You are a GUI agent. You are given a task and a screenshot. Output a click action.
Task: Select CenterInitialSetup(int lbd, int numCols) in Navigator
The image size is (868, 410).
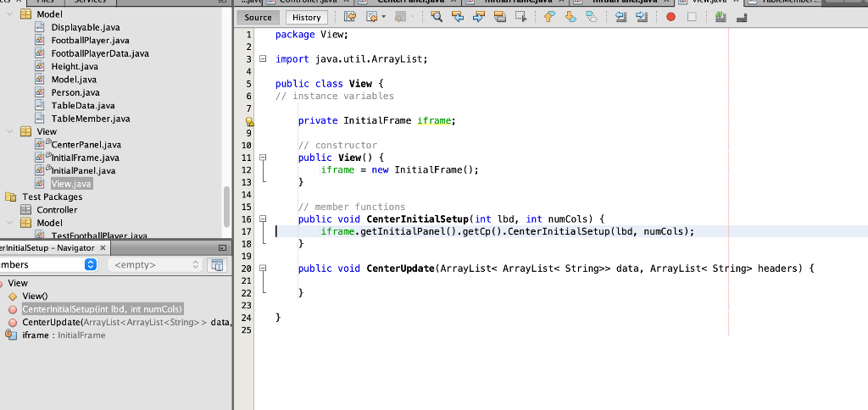pyautogui.click(x=103, y=308)
